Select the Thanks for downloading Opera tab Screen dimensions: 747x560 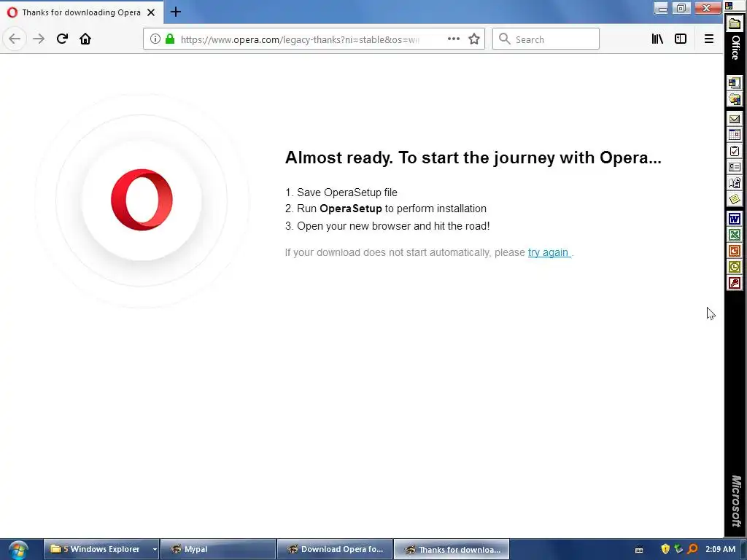(82, 12)
